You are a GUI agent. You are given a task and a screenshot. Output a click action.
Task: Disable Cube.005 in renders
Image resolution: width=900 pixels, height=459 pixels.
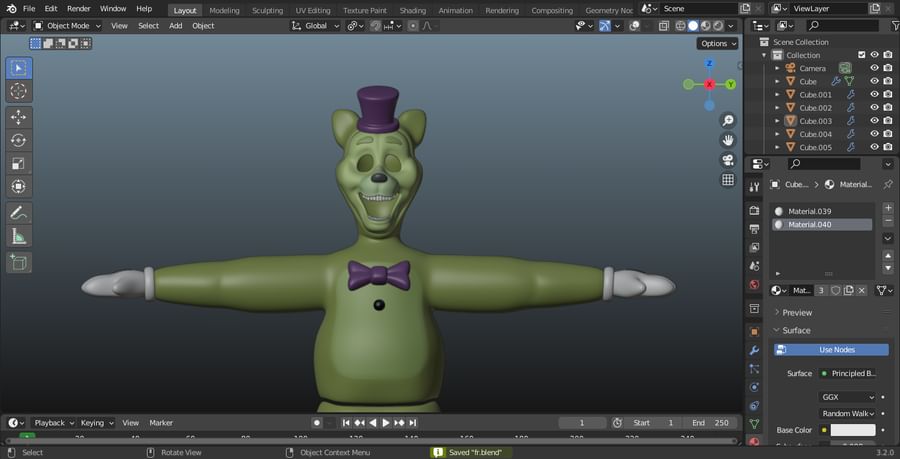(888, 147)
